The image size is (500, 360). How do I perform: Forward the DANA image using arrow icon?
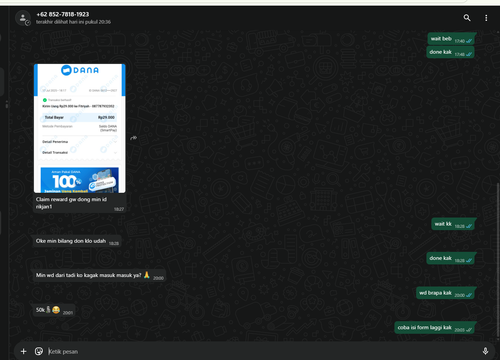[134, 137]
